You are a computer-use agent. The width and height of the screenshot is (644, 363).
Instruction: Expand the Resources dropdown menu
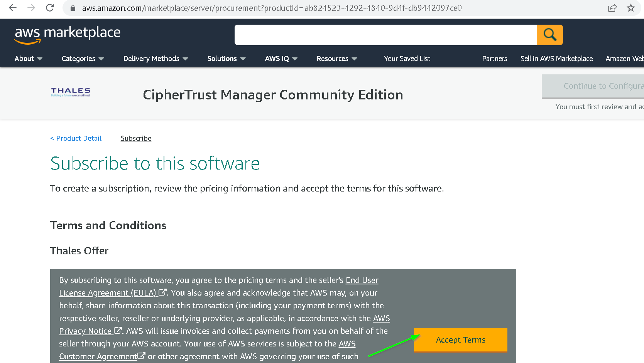337,59
